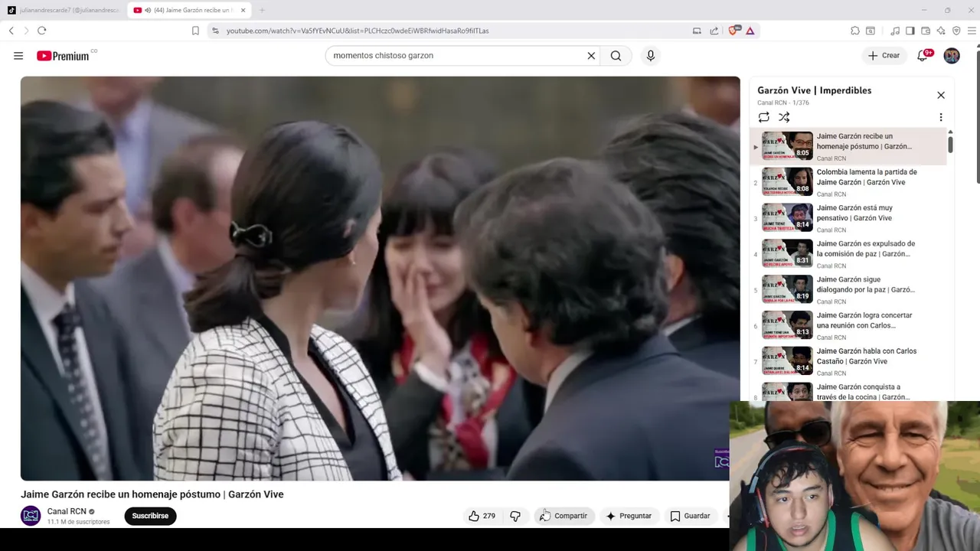Open YouTube notifications bell
The width and height of the screenshot is (980, 551).
coord(923,55)
